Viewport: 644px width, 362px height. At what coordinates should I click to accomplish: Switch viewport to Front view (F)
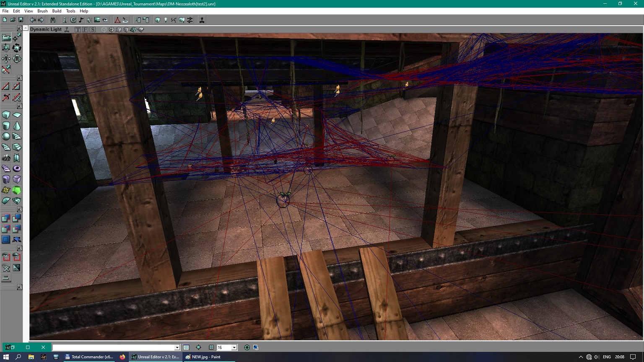coord(85,29)
